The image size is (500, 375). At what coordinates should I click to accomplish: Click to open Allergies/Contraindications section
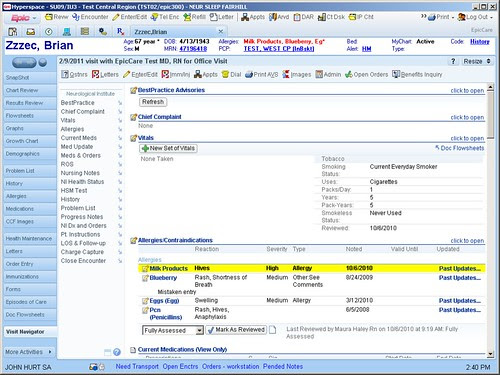467,241
